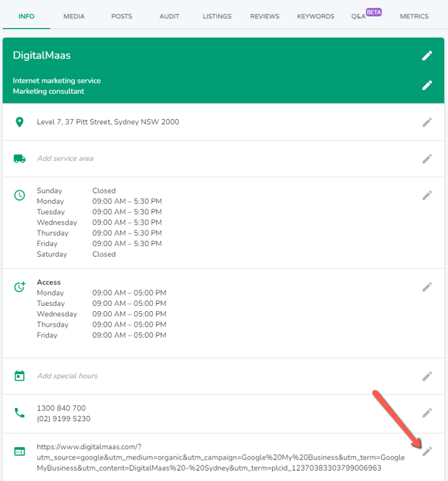Select the DigitalMaas business title
Screen dimensions: 448x481
(42, 55)
